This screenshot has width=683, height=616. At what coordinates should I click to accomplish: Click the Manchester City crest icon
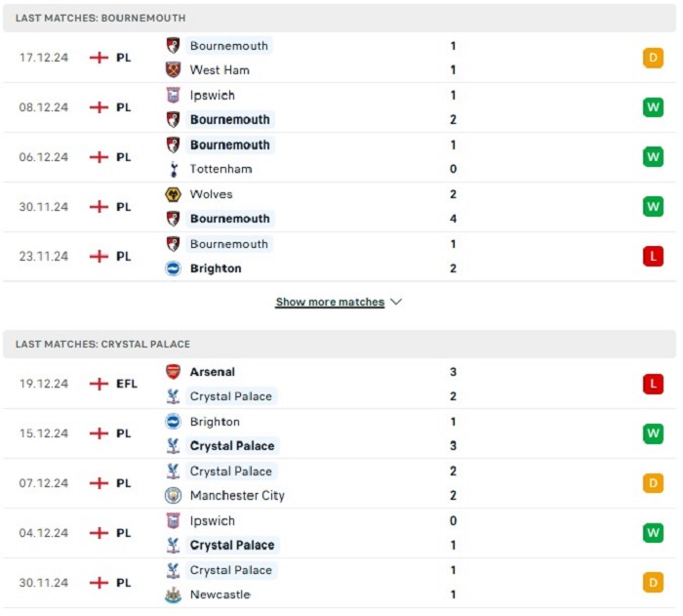click(173, 495)
